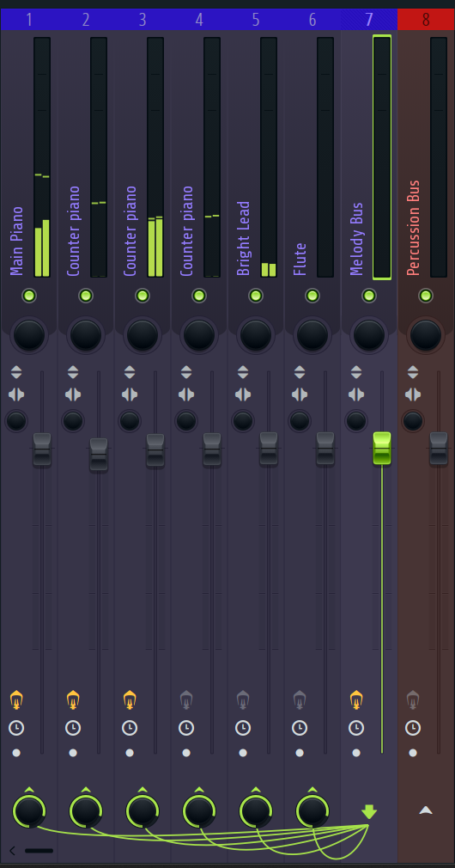Click Bright Lead send level knob

tap(256, 811)
